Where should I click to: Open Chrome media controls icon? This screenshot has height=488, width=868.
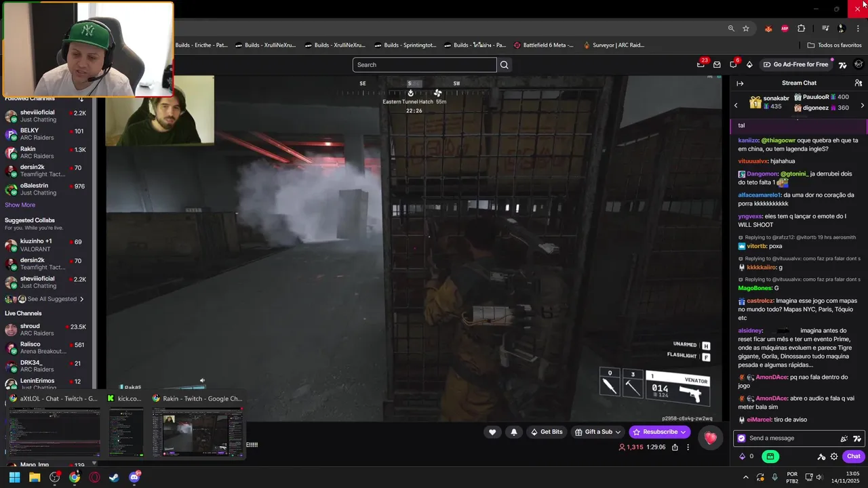coord(825,28)
